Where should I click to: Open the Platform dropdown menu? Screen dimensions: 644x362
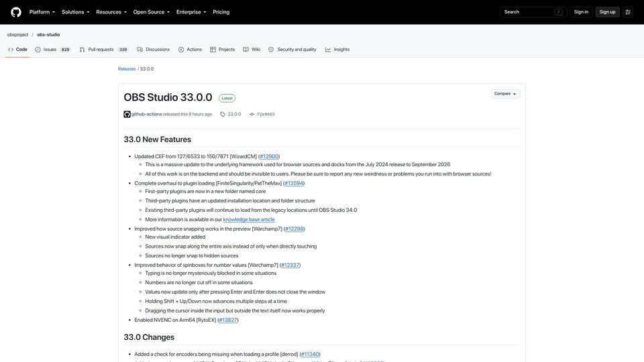[x=42, y=12]
